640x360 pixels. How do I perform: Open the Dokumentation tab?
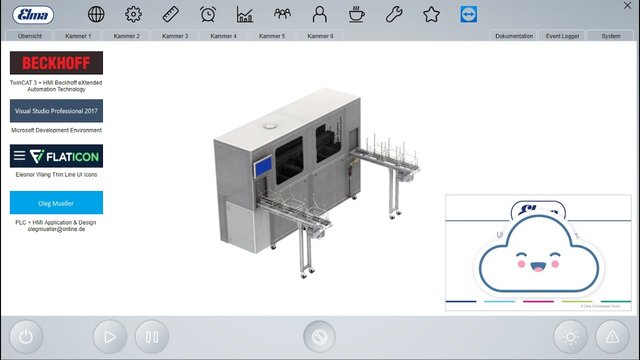(514, 36)
